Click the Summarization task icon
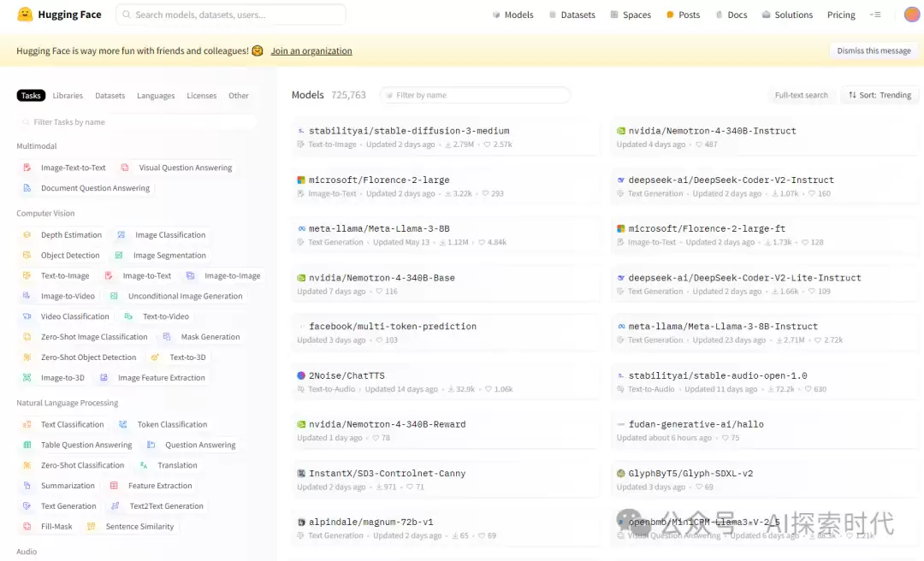The height and width of the screenshot is (561, 924). coord(27,486)
